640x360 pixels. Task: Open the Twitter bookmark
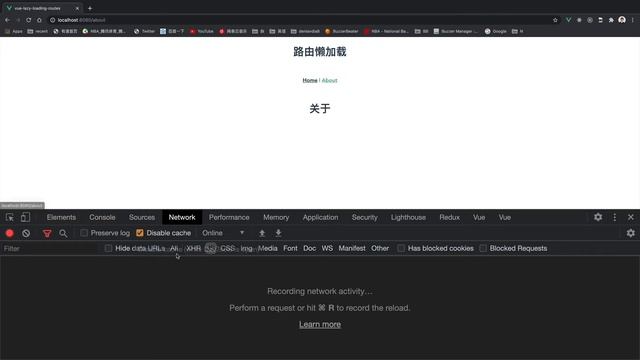click(x=144, y=31)
